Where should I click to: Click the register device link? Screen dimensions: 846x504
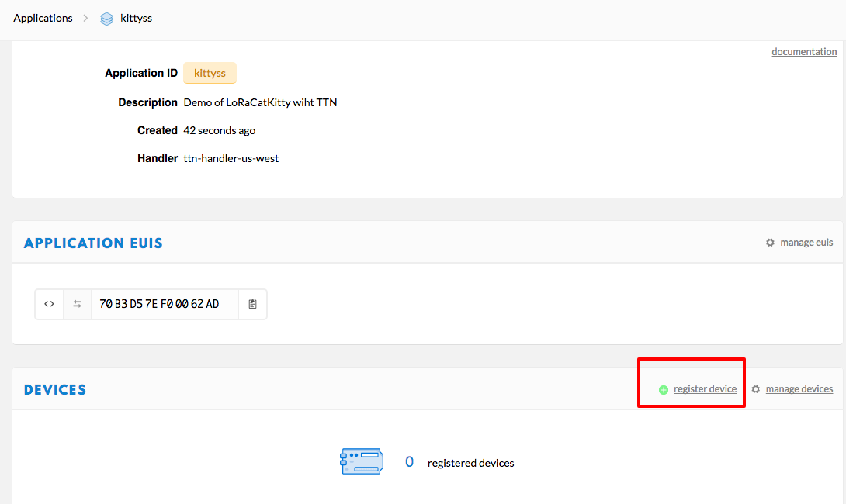coord(705,389)
